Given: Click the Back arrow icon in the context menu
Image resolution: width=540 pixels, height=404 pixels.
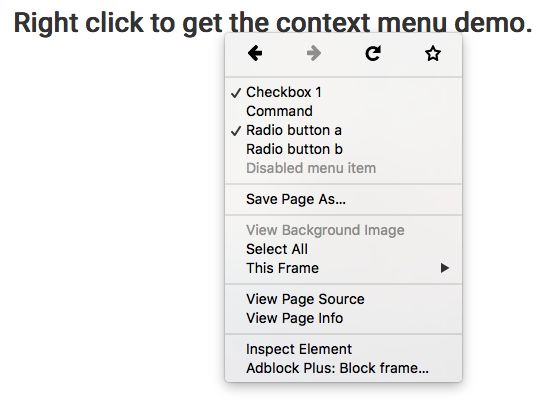Looking at the screenshot, I should (255, 53).
